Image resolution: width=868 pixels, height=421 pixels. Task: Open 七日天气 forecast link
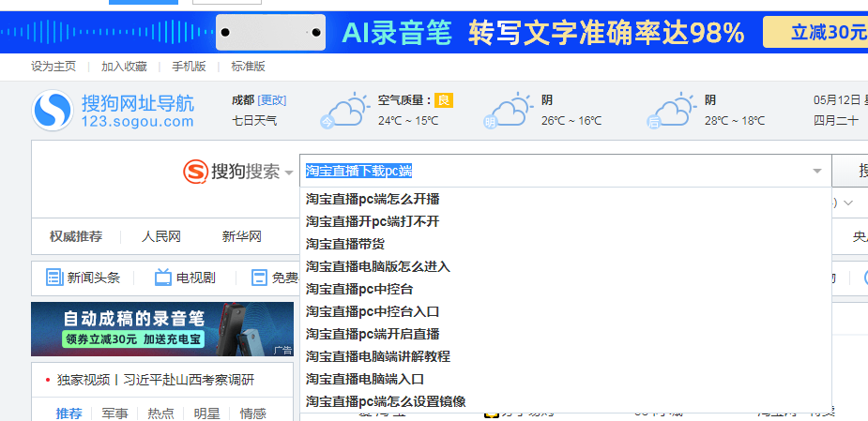pos(254,120)
